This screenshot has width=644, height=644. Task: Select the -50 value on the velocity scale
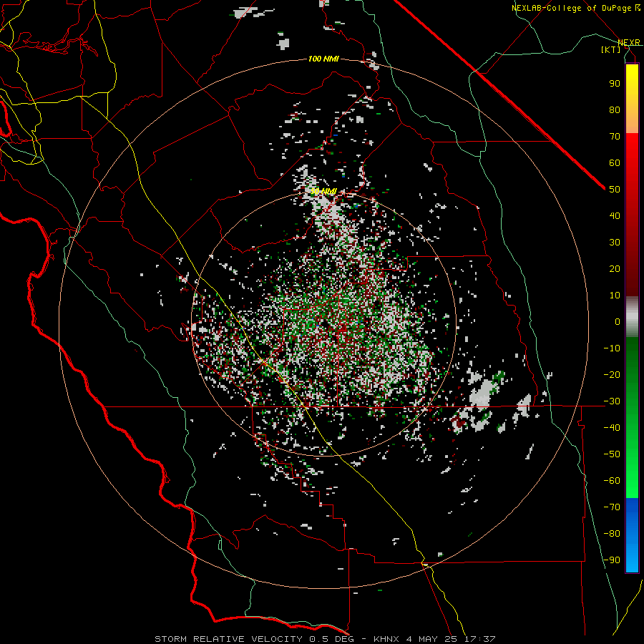612,454
